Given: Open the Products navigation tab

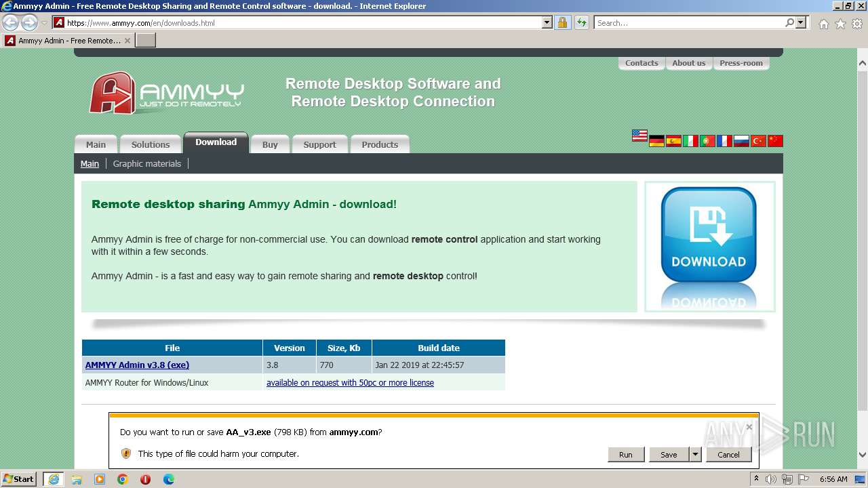Looking at the screenshot, I should pos(380,144).
